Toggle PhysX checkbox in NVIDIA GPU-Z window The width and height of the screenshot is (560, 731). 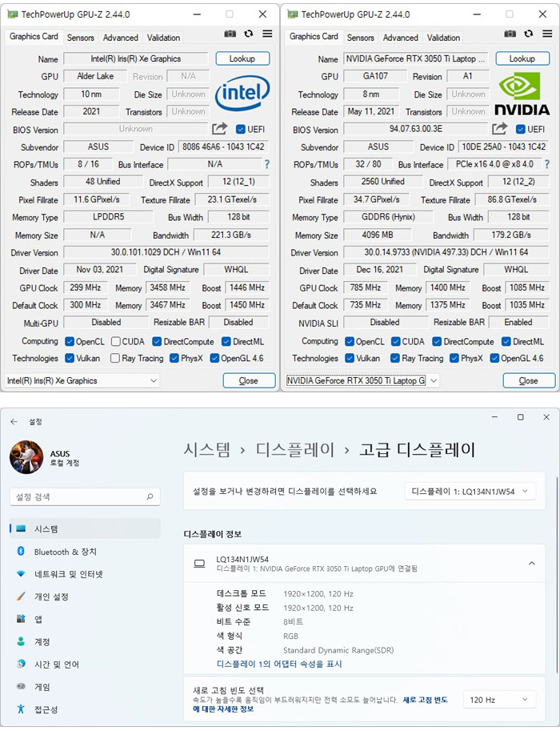454,358
